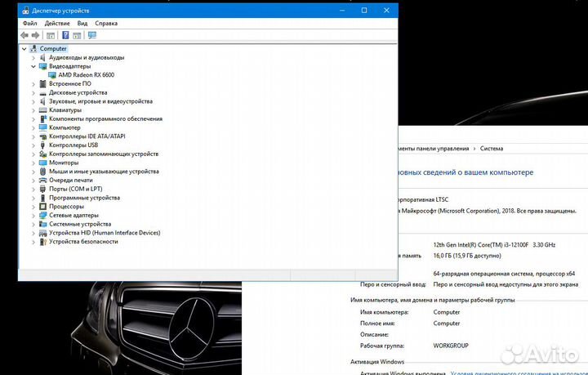The height and width of the screenshot is (375, 588).
Task: Click the 16,0 ГБ memory value
Action: point(467,256)
